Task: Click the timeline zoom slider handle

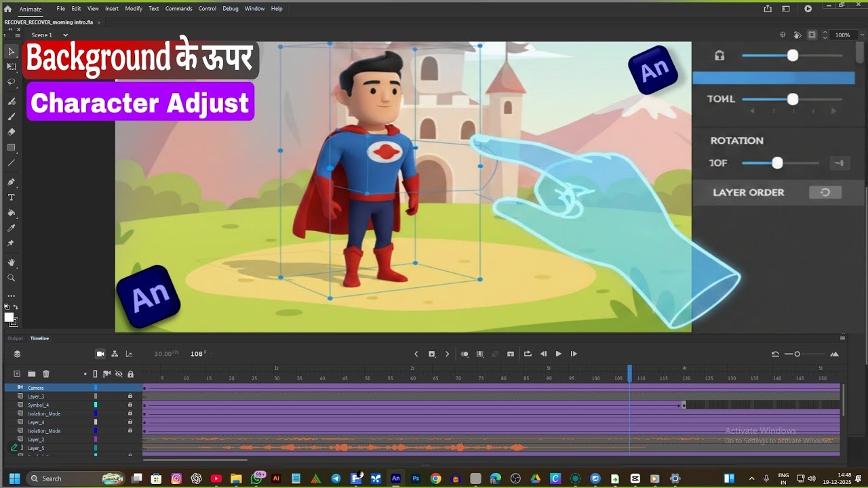Action: pyautogui.click(x=797, y=354)
